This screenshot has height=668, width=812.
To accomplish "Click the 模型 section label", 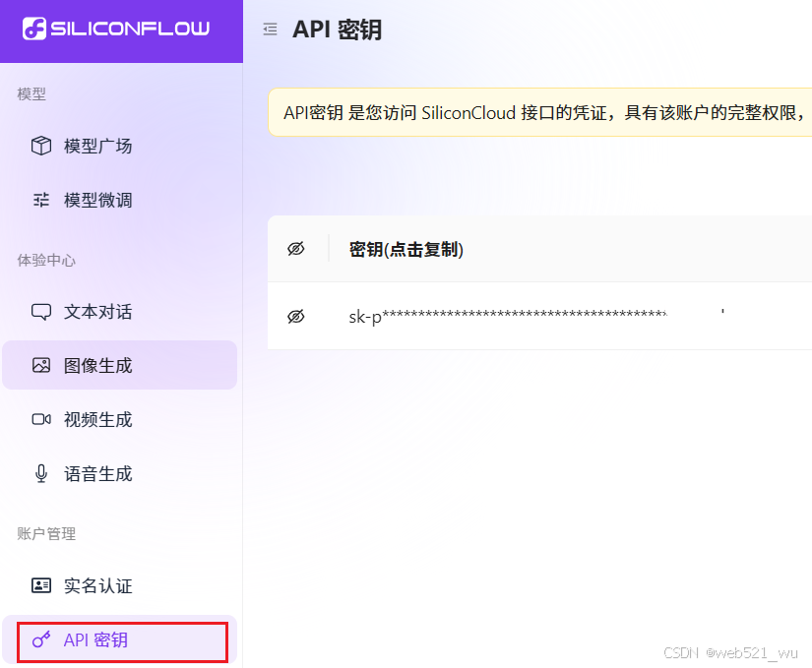I will (x=31, y=94).
